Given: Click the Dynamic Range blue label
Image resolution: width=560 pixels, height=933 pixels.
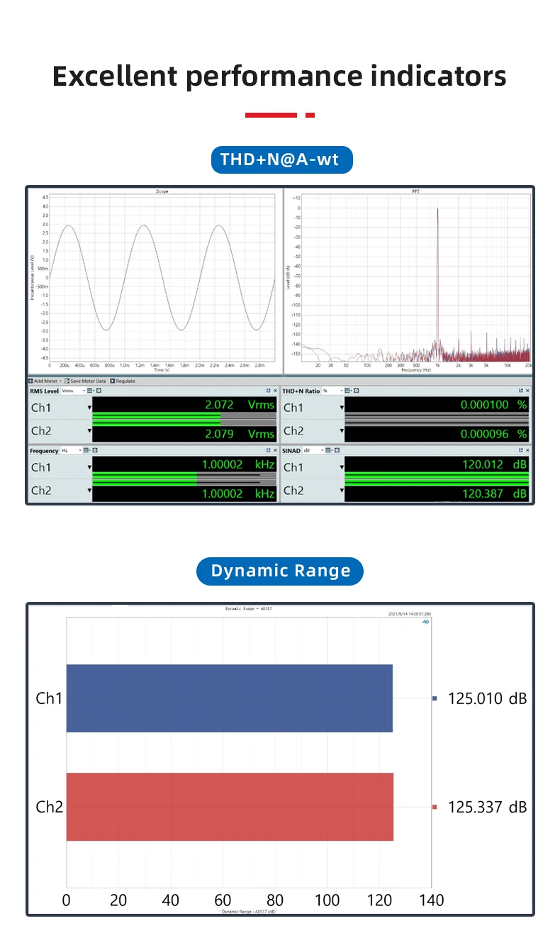Looking at the screenshot, I should pyautogui.click(x=280, y=571).
